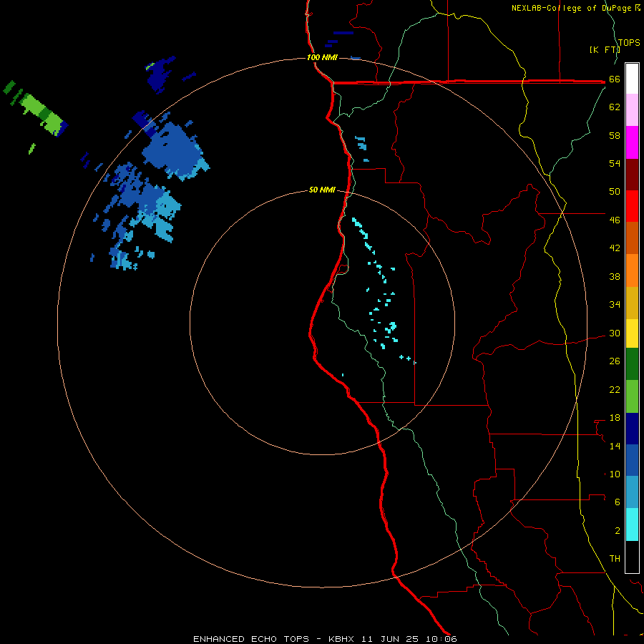644x644 pixels.
Task: Click the light pink 62 kft legend swatch
Action: click(x=632, y=109)
